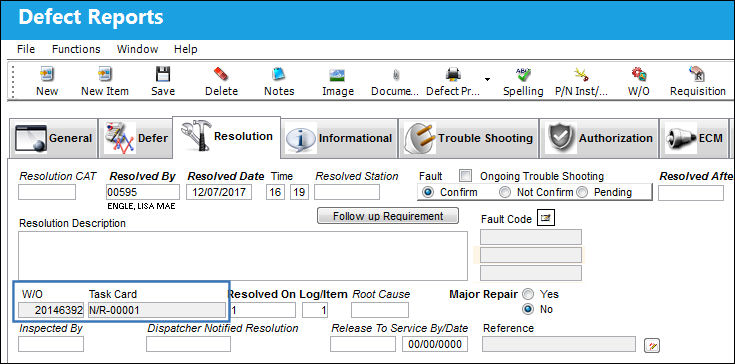Switch to the ECM tab
735x364 pixels.
pyautogui.click(x=694, y=138)
